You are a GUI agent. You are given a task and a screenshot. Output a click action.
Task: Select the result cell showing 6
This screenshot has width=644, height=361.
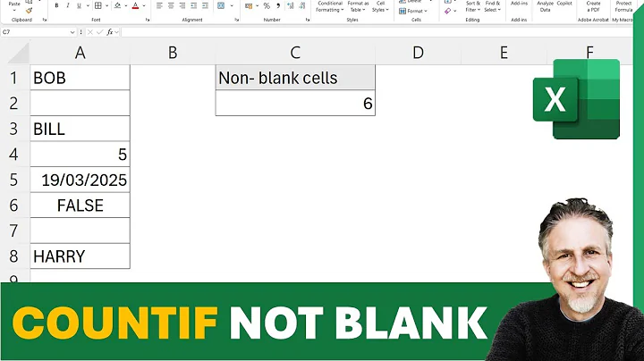[295, 103]
